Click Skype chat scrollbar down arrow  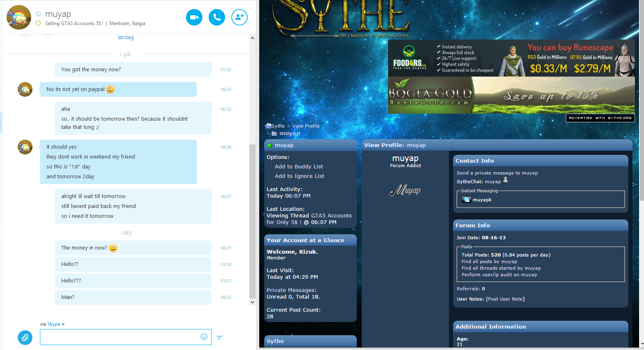coord(252,302)
